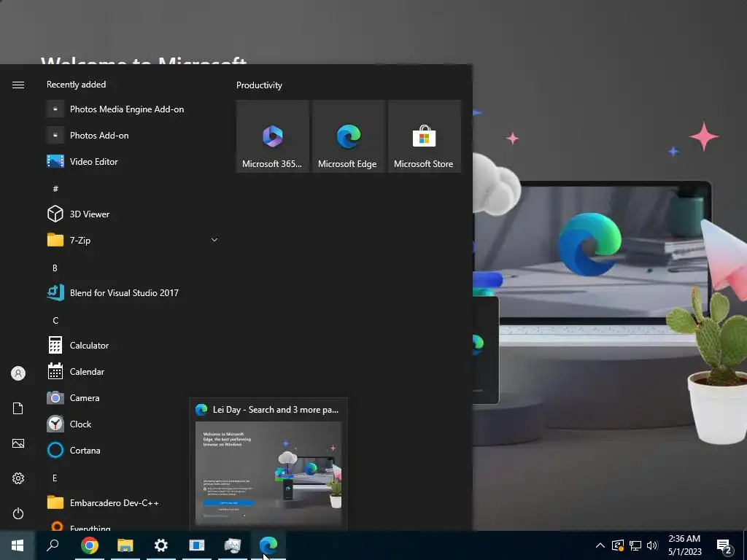The height and width of the screenshot is (560, 747).
Task: Expand the 7-Zip folder chevron
Action: pos(214,240)
